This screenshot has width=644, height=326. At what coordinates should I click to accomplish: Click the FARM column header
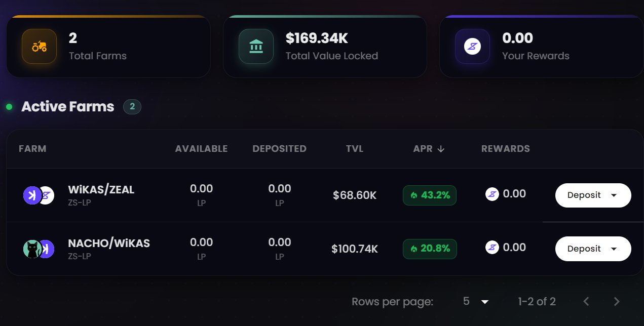[32, 149]
